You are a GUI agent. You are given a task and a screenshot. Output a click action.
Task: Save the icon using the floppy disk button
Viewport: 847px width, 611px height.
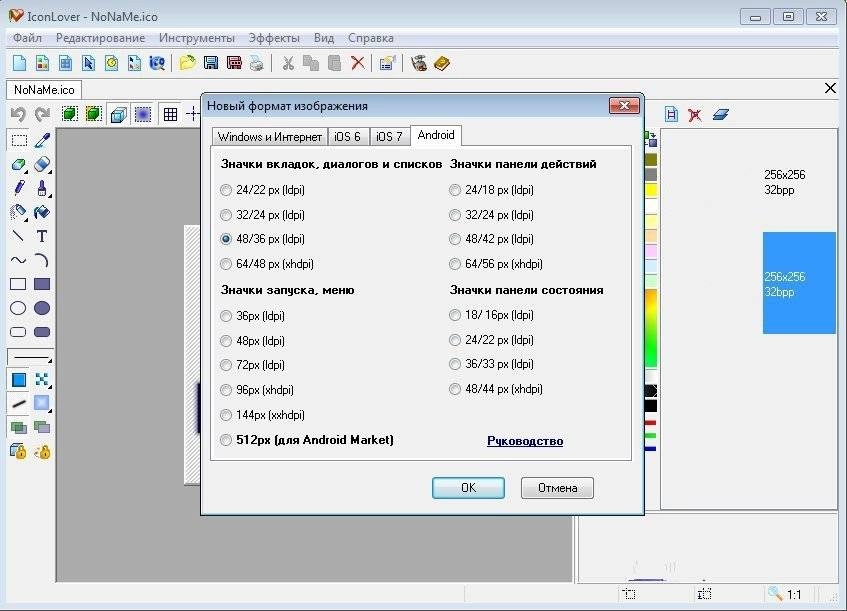[211, 63]
